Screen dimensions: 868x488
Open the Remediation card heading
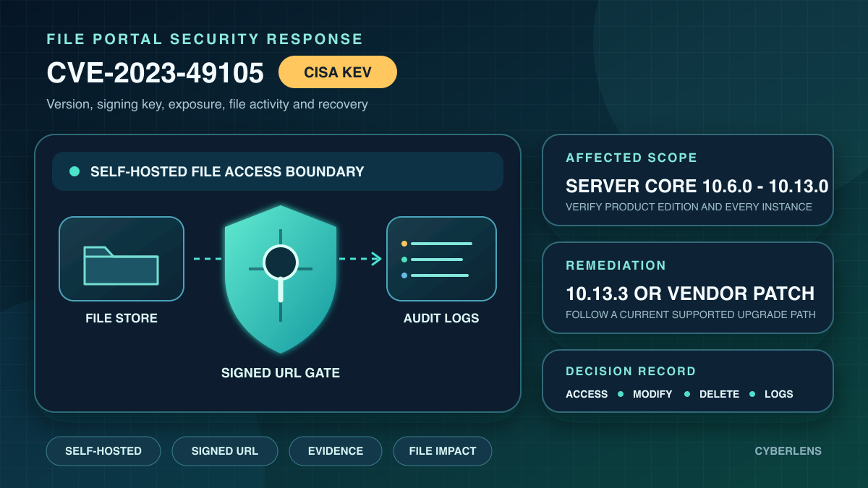[x=616, y=265]
